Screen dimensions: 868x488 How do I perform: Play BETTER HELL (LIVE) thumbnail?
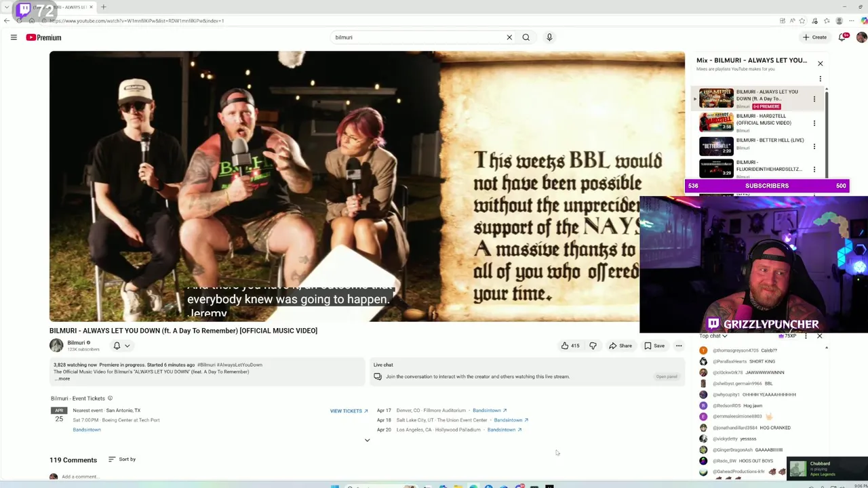click(716, 146)
